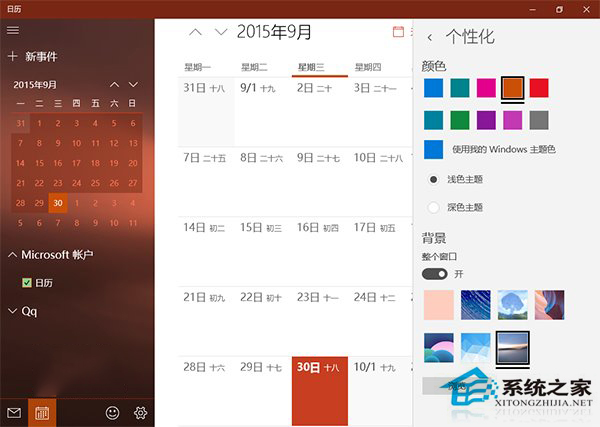
Task: Choose the teal color swatch in first row
Action: pos(460,88)
